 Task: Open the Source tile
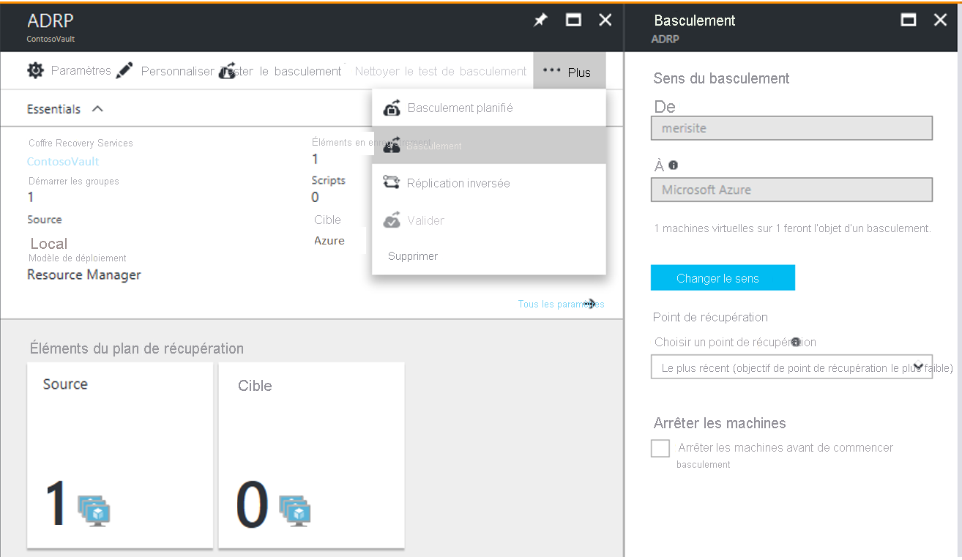(120, 455)
